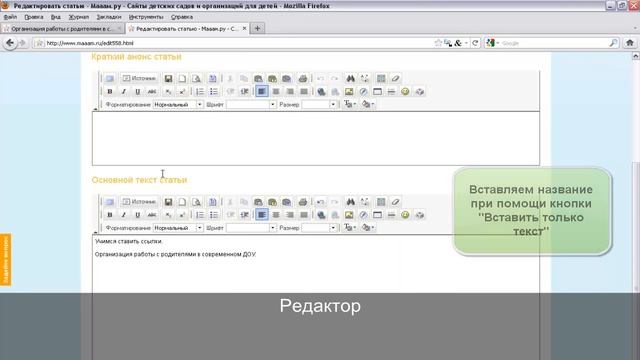Toggle Underline in the announcement editor

tap(138, 91)
